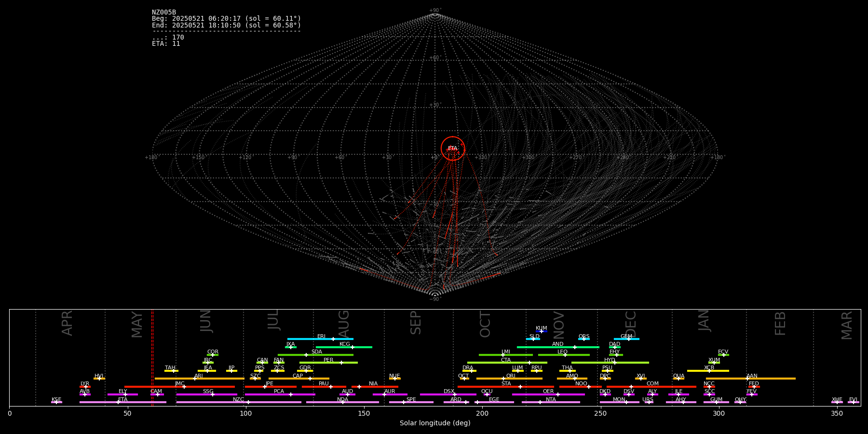Click the CTA shower label
This screenshot has height=434, width=868.
(506, 360)
